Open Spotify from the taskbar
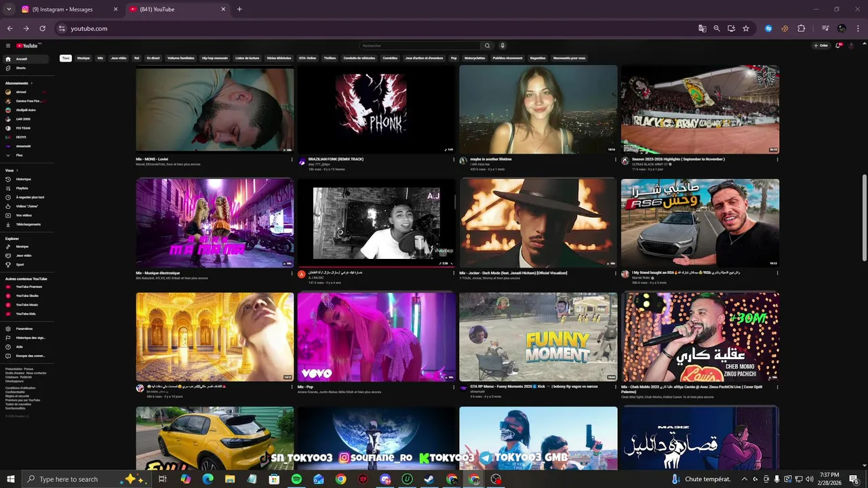This screenshot has width=868, height=488. 296,479
